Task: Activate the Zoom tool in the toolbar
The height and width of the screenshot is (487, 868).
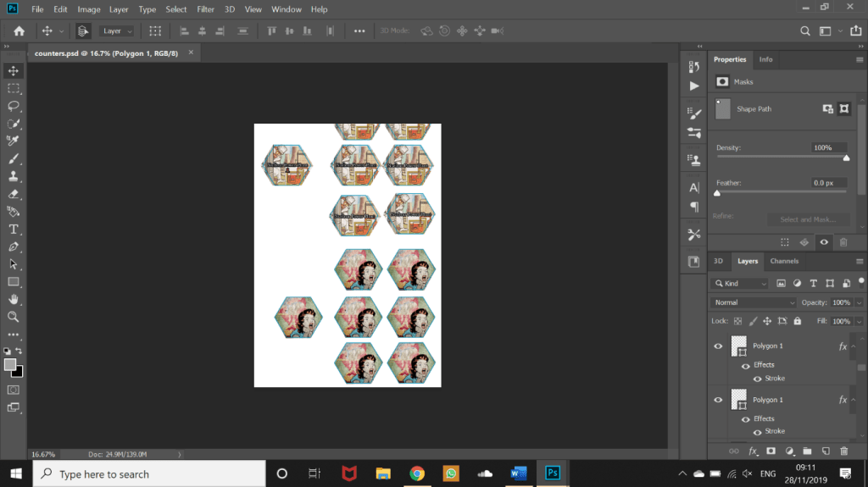Action: tap(14, 317)
